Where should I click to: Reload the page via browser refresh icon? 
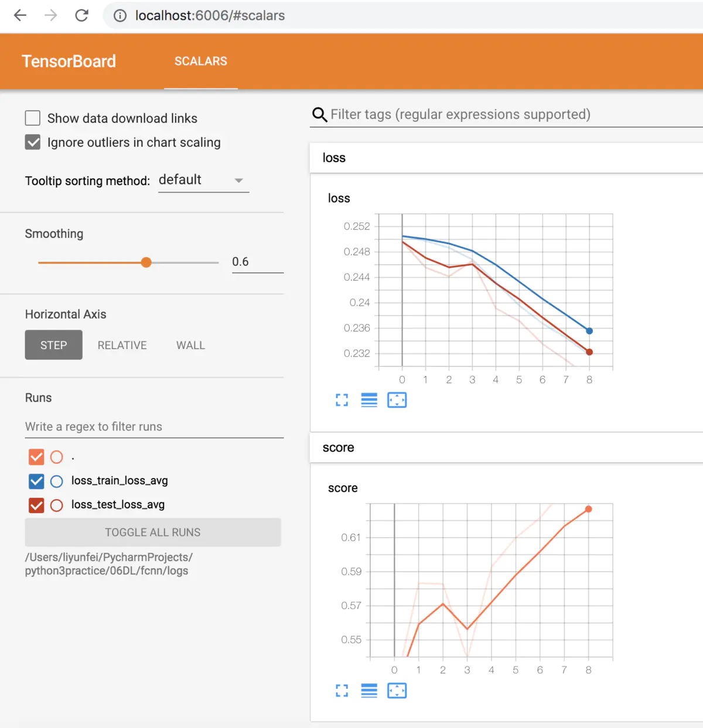tap(82, 16)
